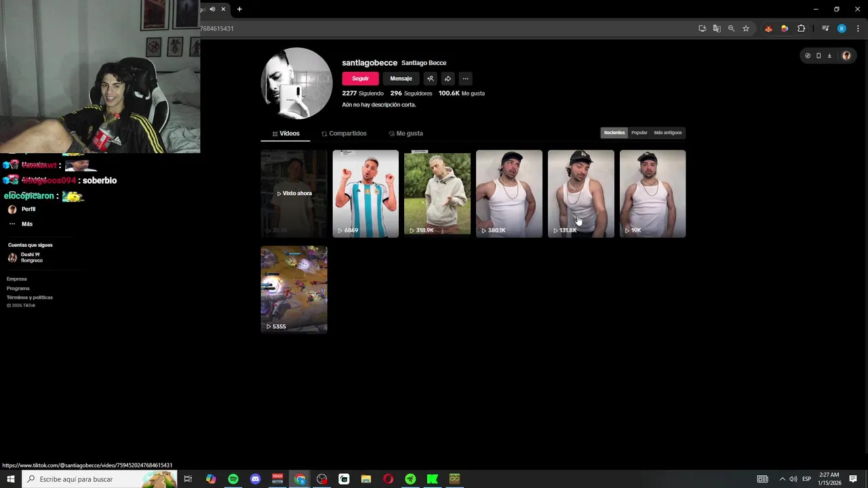Open the translate page icon
868x488 pixels.
[717, 28]
